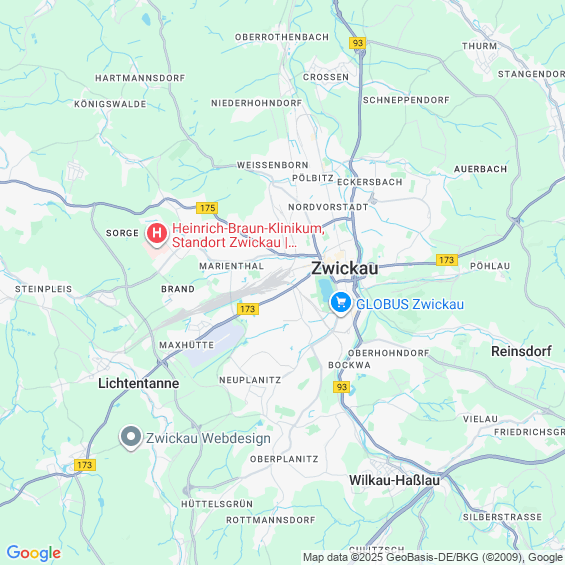The height and width of the screenshot is (565, 565).
Task: Select the Heinrich-Braun-Klinikum Standort Zwickau label
Action: pyautogui.click(x=248, y=235)
